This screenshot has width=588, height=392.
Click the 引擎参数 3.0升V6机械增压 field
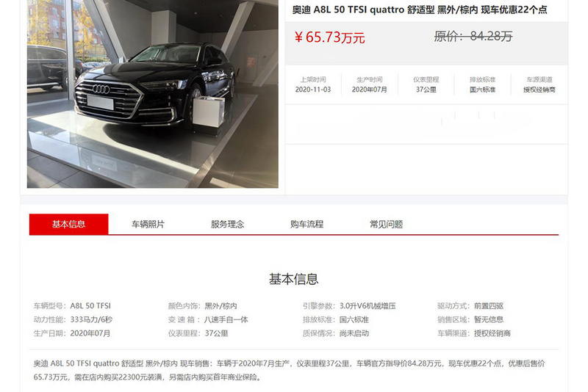click(x=349, y=306)
